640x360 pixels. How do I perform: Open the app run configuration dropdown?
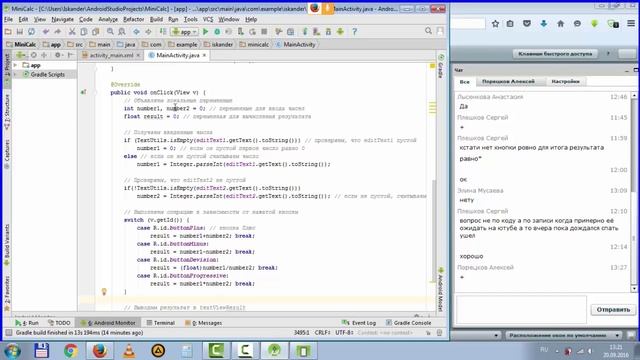click(x=184, y=31)
